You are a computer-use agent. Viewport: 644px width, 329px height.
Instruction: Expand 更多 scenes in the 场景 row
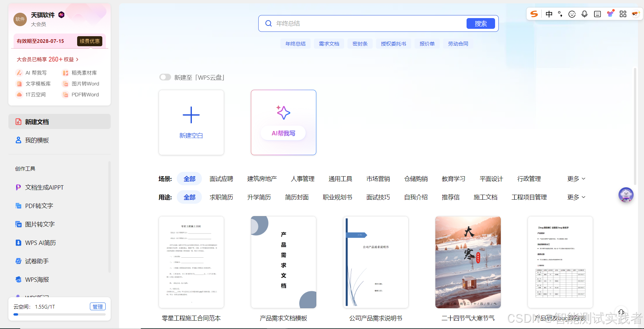pyautogui.click(x=575, y=179)
